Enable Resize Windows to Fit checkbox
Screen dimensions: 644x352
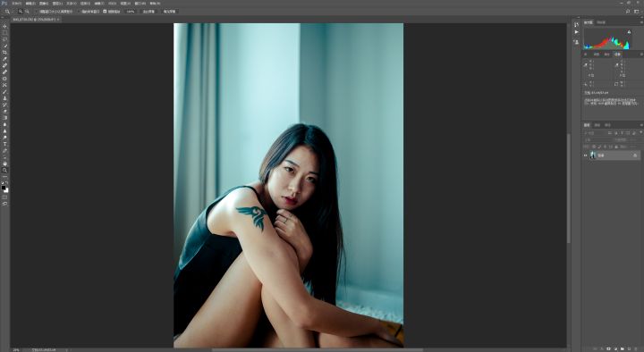coord(37,12)
